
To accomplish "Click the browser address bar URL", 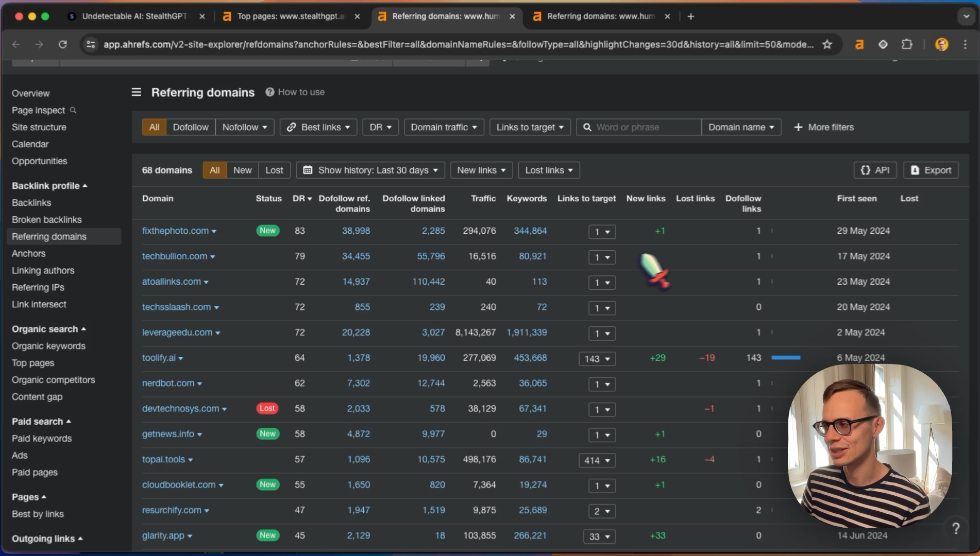I will [459, 44].
